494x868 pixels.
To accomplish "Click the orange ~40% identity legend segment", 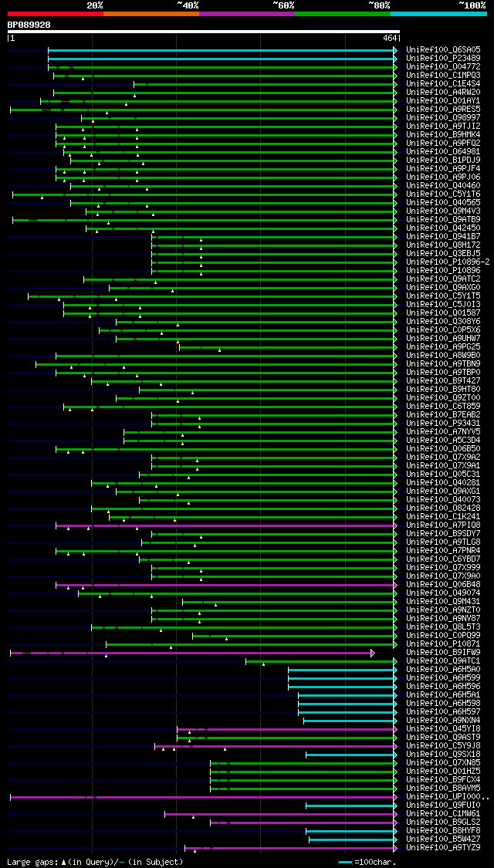I will [x=151, y=13].
